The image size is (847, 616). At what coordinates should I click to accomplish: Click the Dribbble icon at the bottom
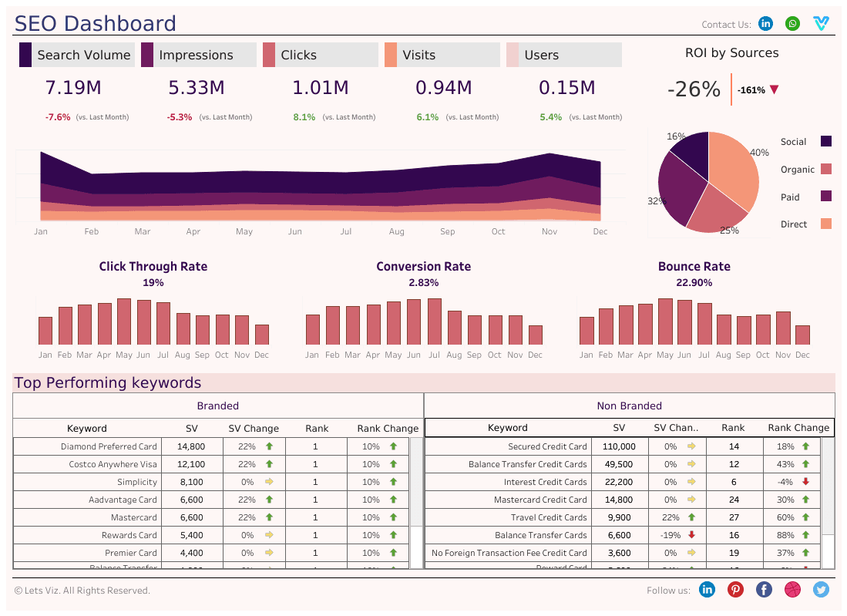[792, 589]
